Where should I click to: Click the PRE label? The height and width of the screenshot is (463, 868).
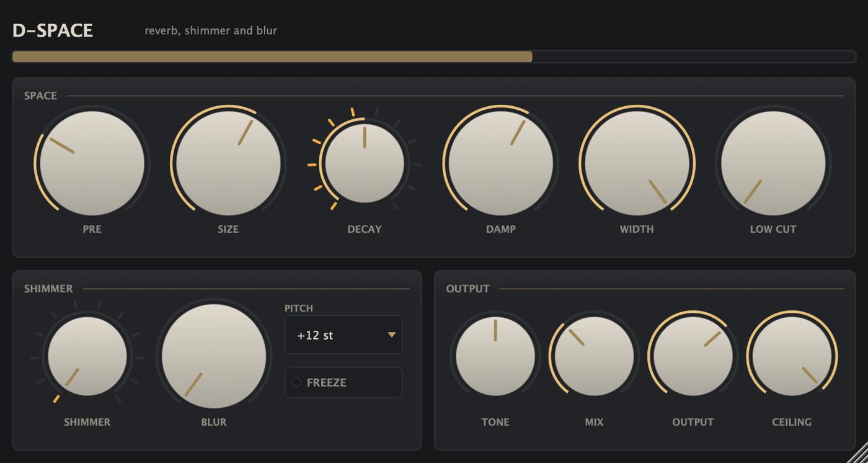pyautogui.click(x=92, y=229)
